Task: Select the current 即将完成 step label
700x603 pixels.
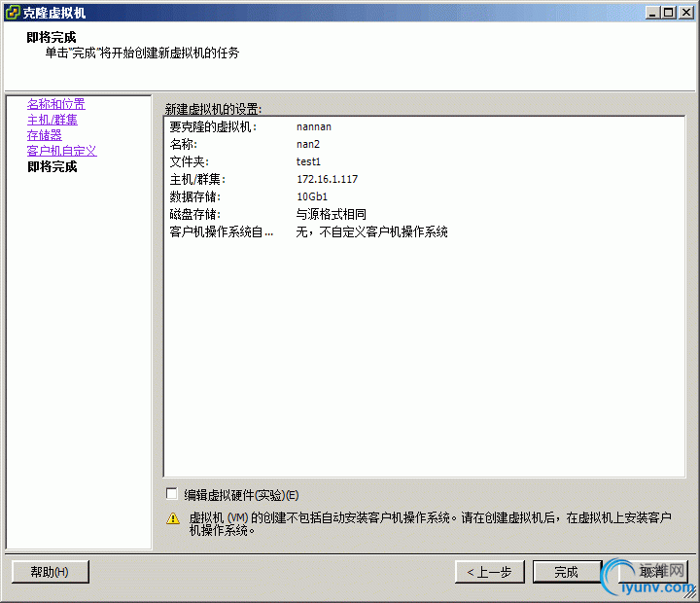Action: [52, 166]
